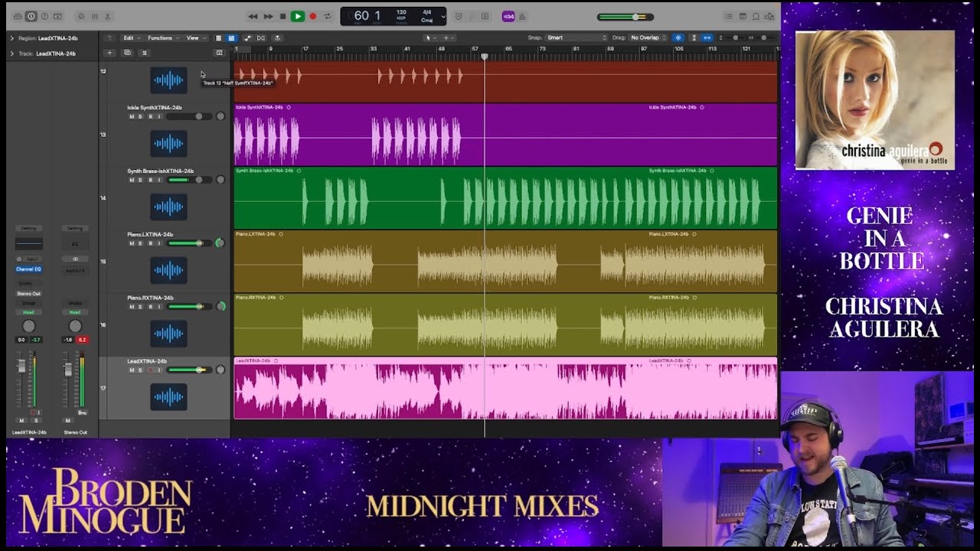
Task: Adjust the master volume slider
Action: pyautogui.click(x=626, y=17)
